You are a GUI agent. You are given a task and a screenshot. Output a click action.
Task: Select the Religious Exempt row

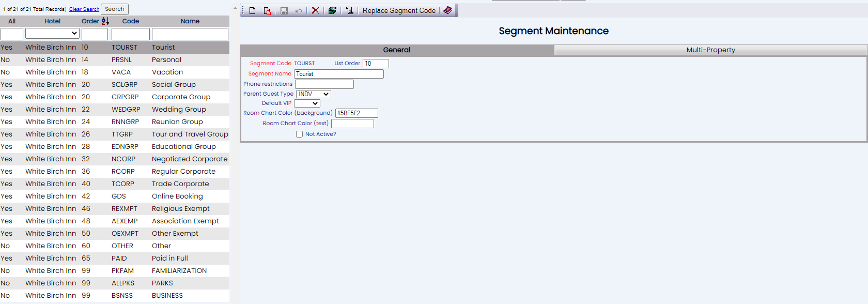tap(115, 208)
